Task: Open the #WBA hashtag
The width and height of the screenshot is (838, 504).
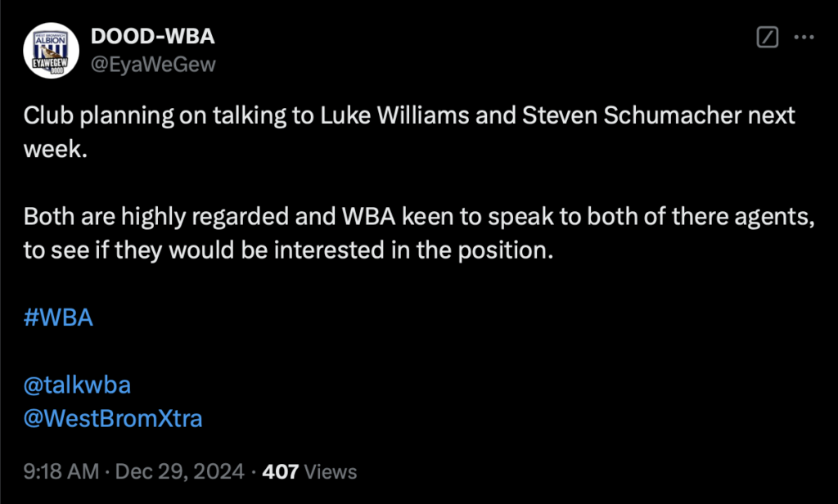Action: 58,317
